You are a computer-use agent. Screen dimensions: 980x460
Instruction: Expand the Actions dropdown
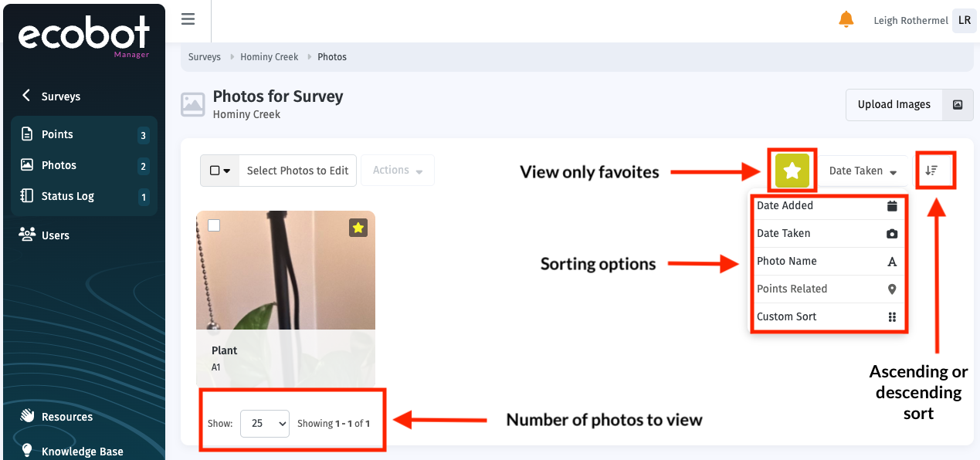coord(397,171)
